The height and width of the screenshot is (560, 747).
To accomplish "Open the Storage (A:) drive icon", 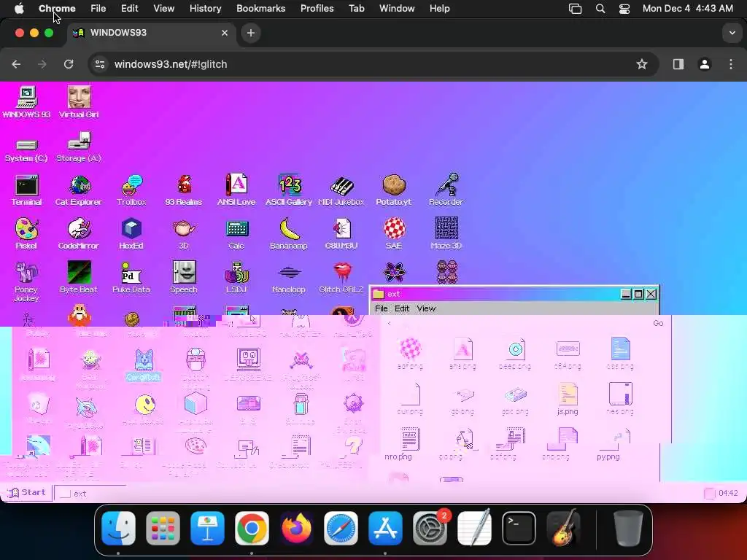I will pos(79,147).
